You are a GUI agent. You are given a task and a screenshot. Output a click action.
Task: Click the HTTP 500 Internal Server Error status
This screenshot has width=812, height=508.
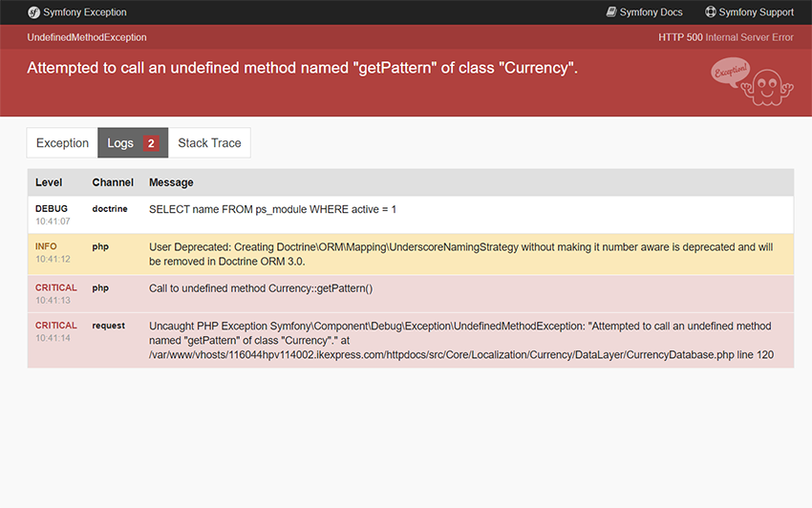[725, 37]
